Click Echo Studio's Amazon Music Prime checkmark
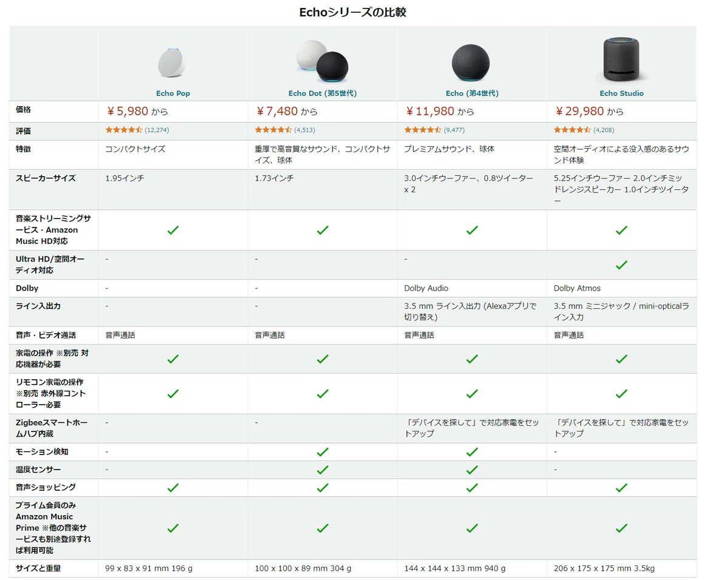The height and width of the screenshot is (580, 728). 621,528
